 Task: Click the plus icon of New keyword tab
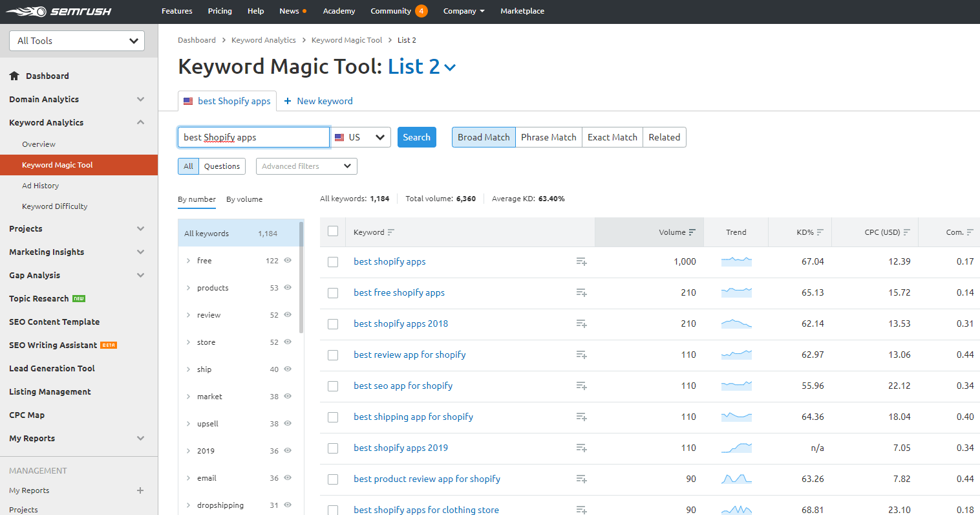tap(288, 101)
